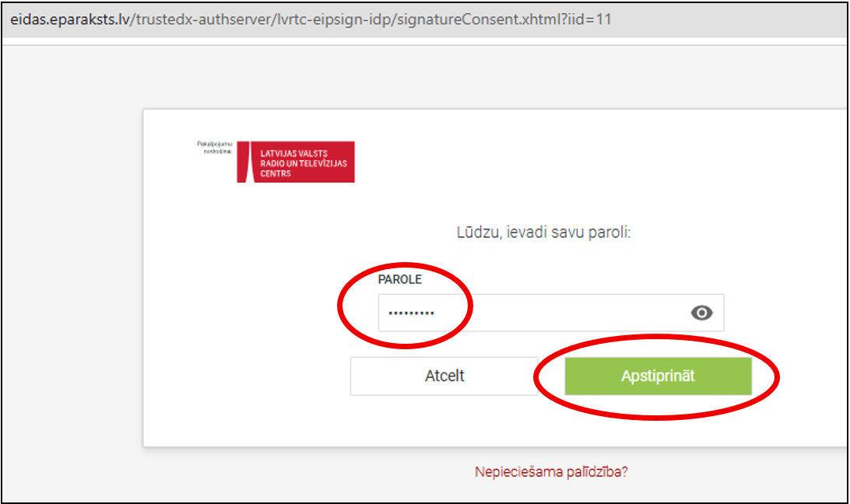Click the masked password dots
The width and height of the screenshot is (850, 504).
point(412,313)
